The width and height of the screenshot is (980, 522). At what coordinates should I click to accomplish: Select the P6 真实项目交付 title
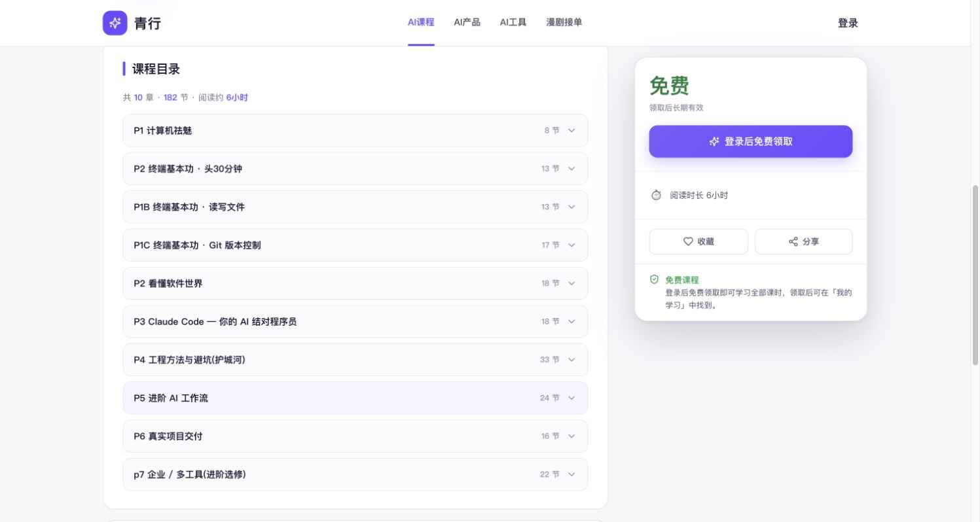coord(168,436)
